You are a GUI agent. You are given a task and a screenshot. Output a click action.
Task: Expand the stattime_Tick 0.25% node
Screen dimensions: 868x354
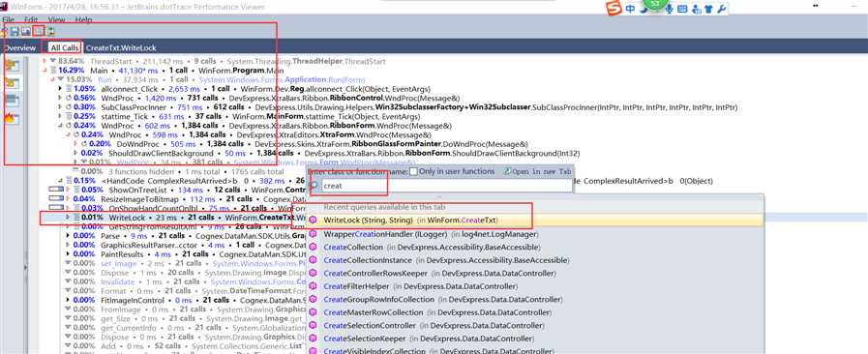point(60,117)
